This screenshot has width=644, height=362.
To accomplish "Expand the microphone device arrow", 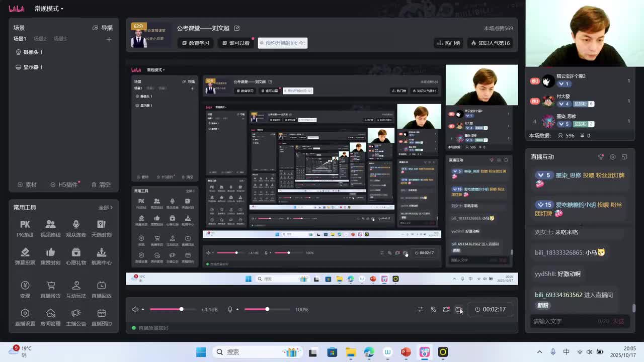I will [x=237, y=309].
